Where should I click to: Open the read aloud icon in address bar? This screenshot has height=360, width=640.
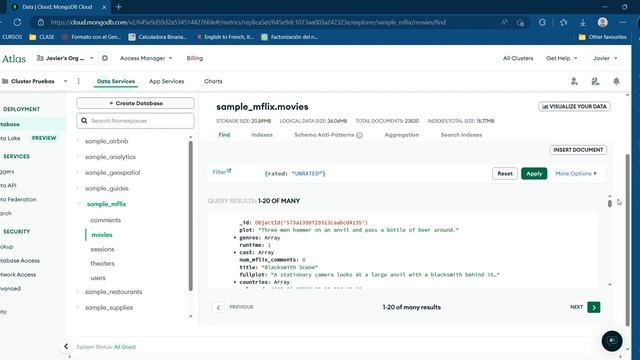point(504,22)
